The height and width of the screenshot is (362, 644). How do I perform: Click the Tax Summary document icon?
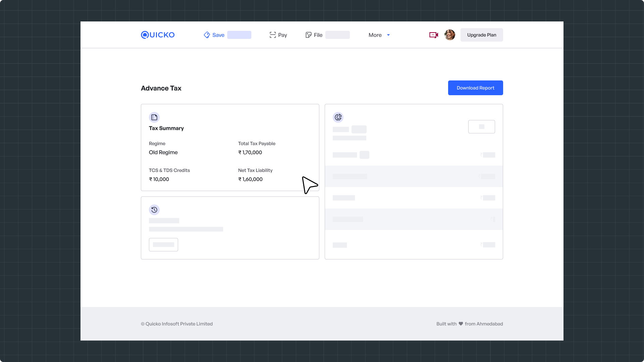[x=154, y=117]
